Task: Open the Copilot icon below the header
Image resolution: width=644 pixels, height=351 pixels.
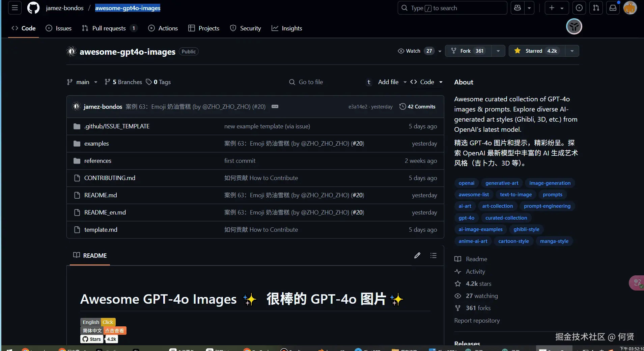Action: click(574, 26)
